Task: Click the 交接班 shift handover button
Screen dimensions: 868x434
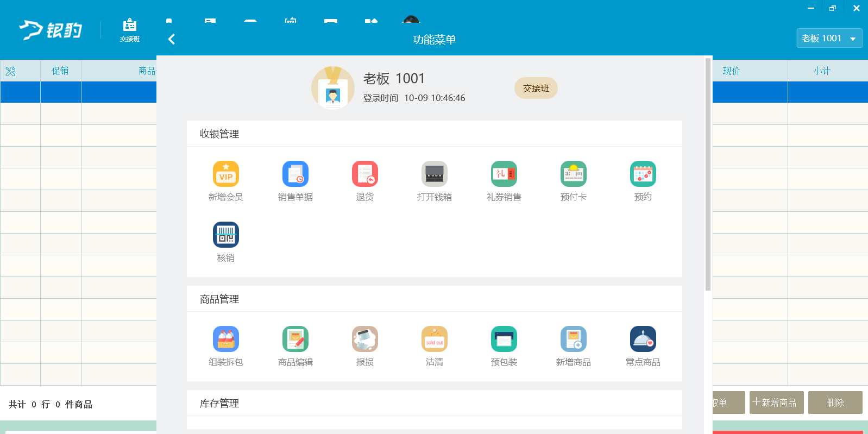Action: tap(536, 88)
